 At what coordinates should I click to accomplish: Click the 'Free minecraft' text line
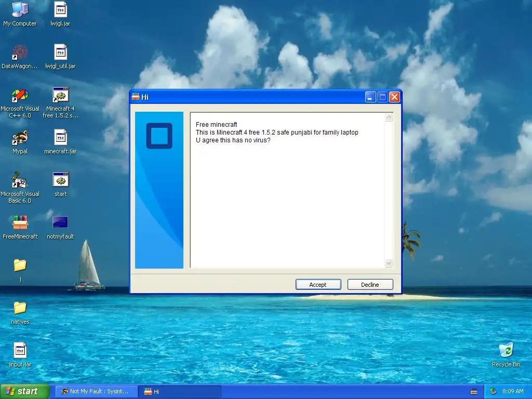click(217, 125)
